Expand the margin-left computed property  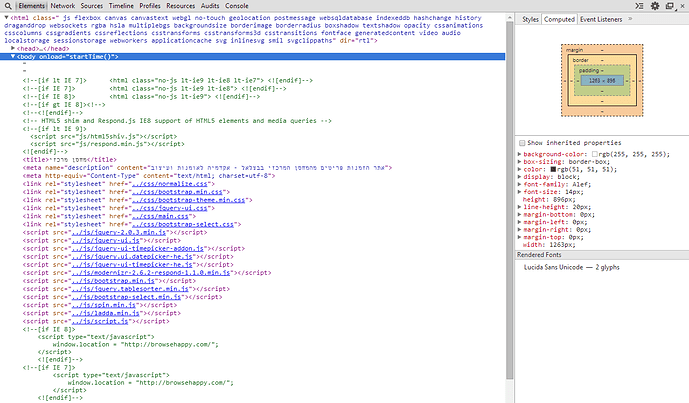519,222
